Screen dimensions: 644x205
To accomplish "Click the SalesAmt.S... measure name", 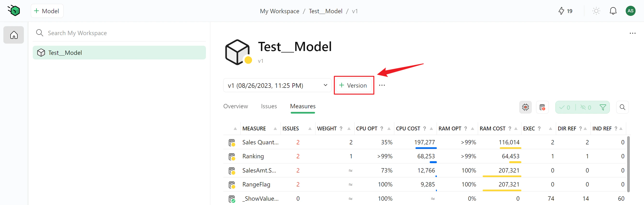I will (259, 171).
